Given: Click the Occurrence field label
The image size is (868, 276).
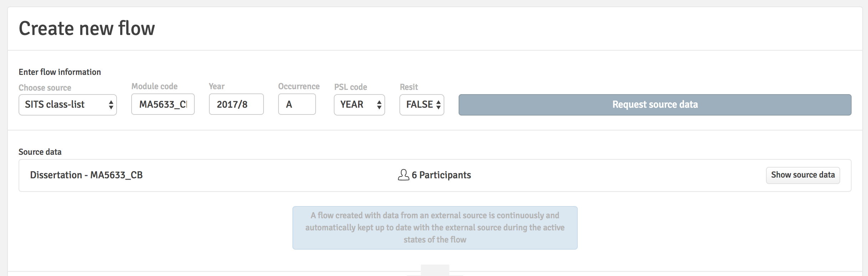Looking at the screenshot, I should (x=299, y=86).
